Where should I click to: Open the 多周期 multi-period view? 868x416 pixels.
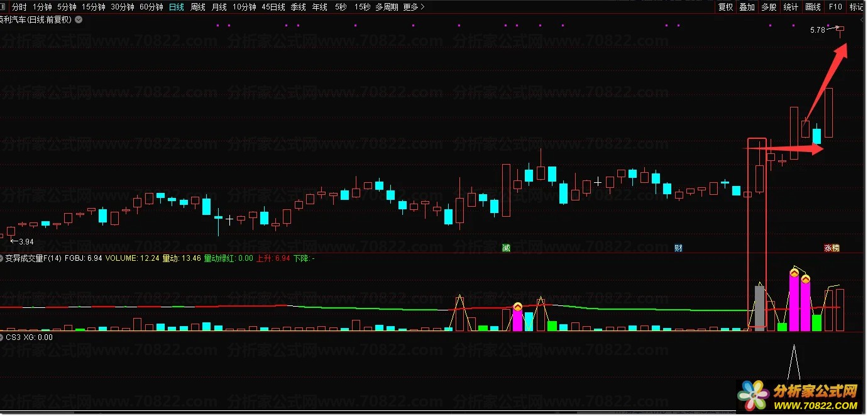(387, 7)
